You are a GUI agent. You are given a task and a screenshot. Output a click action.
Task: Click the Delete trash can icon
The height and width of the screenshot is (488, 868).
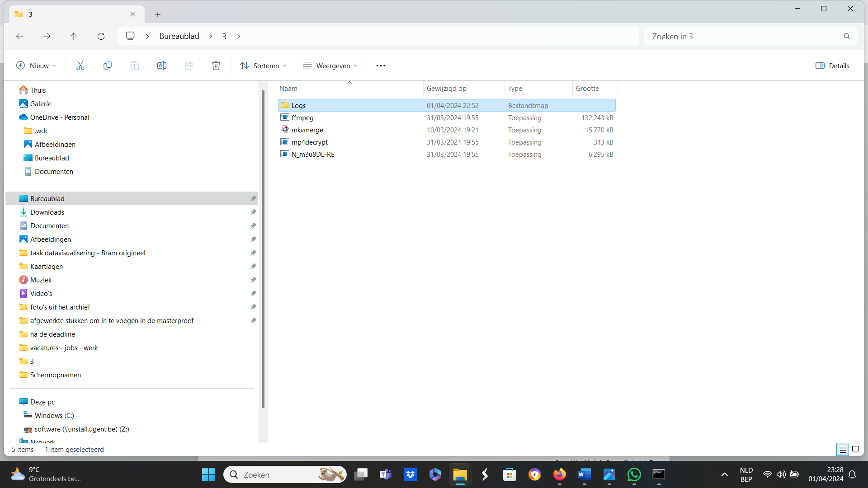(216, 66)
